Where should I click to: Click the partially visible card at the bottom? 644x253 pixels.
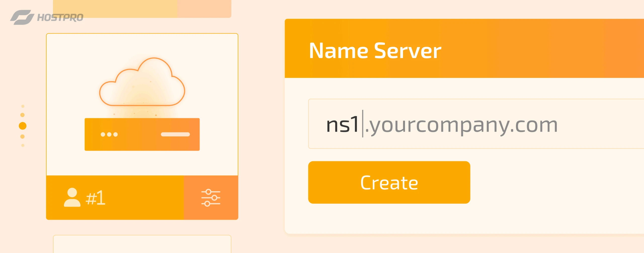[x=142, y=244]
